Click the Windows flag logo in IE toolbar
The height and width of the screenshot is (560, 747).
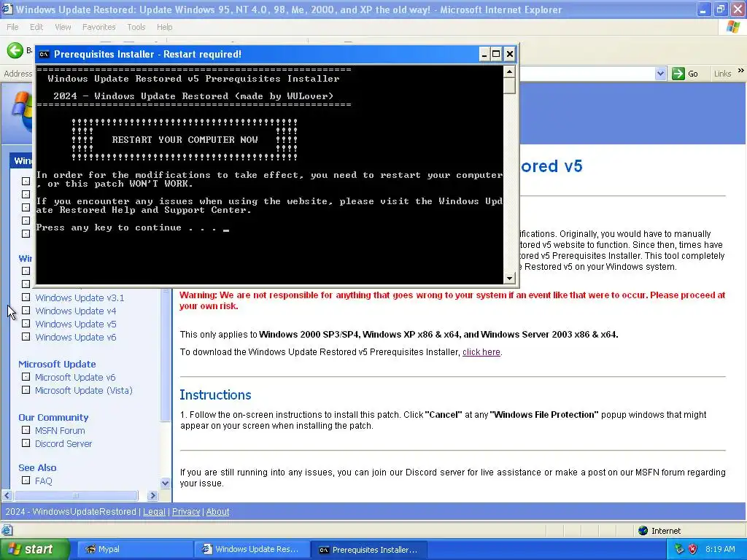[x=733, y=27]
